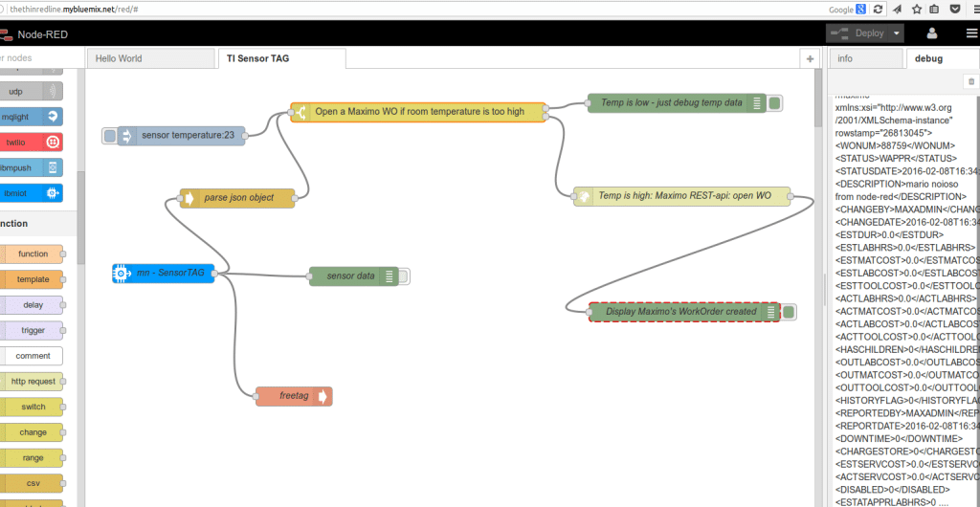Select the sensor data debug node
Image resolution: width=980 pixels, height=507 pixels.
(x=353, y=276)
